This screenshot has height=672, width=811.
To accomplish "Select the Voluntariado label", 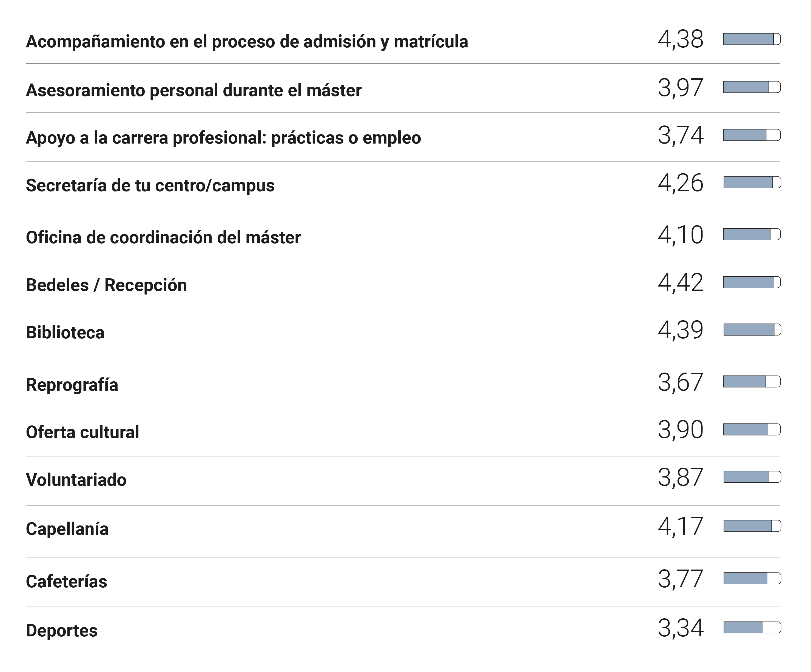I will click(76, 480).
